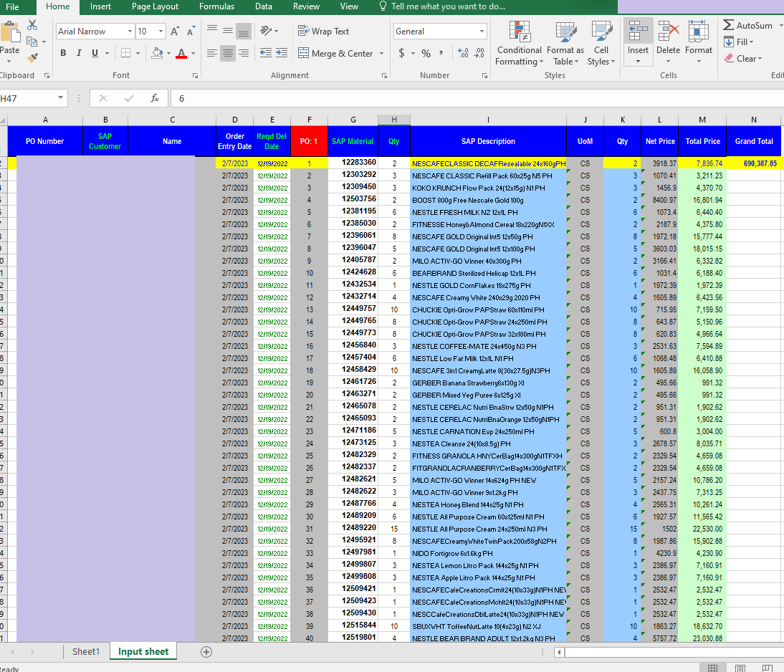Confirm entry with formula bar checkmark
This screenshot has width=784, height=672.
tap(129, 98)
